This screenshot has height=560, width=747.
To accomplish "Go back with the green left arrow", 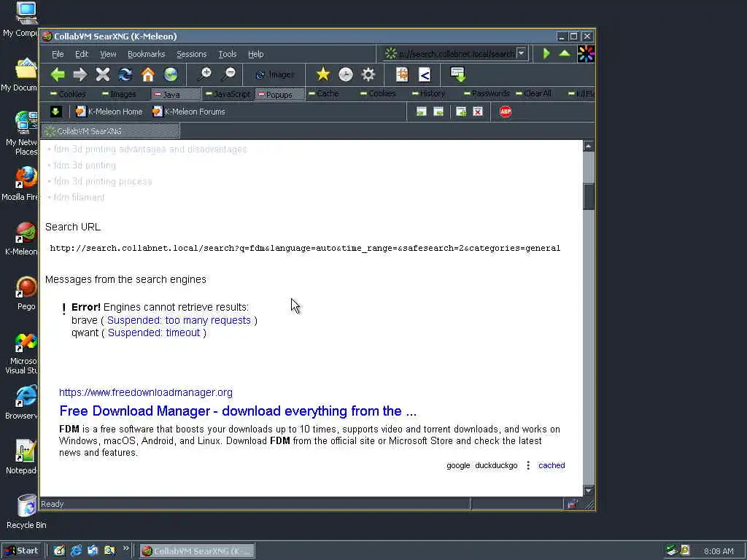I will [58, 74].
